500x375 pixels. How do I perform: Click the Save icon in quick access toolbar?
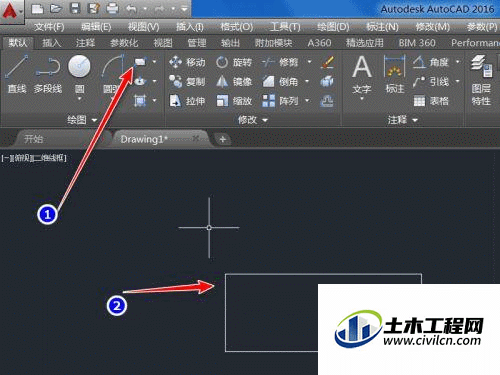coord(75,9)
